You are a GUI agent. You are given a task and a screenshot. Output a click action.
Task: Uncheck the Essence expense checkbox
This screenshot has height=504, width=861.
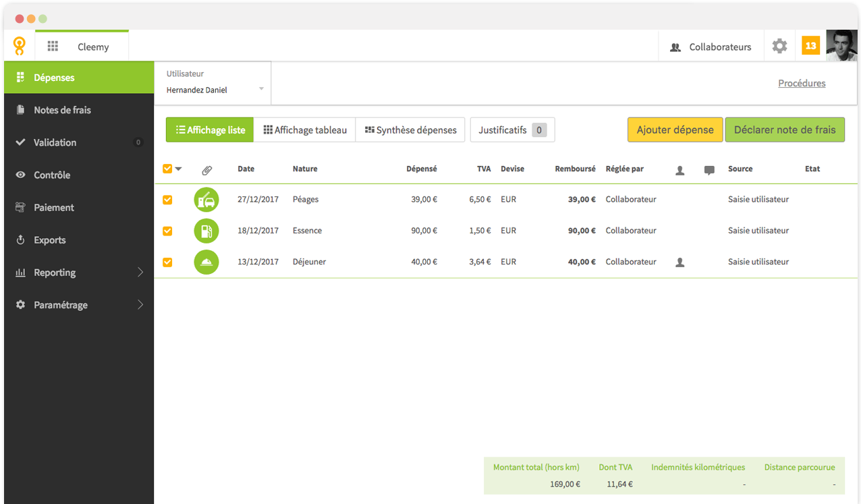pos(167,231)
